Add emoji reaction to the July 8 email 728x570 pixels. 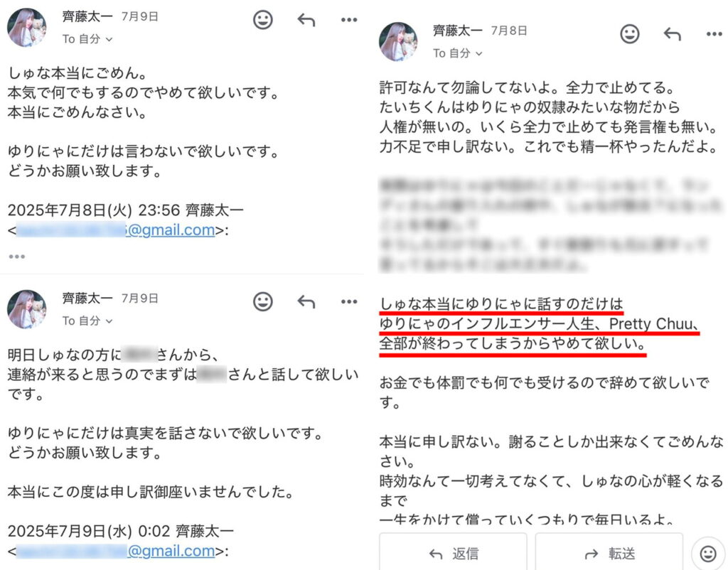[630, 34]
